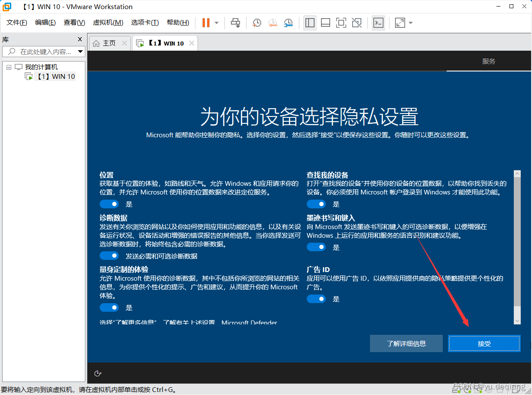The width and height of the screenshot is (532, 395).
Task: Toggle the 量身定制的体验 switch
Action: click(x=109, y=308)
